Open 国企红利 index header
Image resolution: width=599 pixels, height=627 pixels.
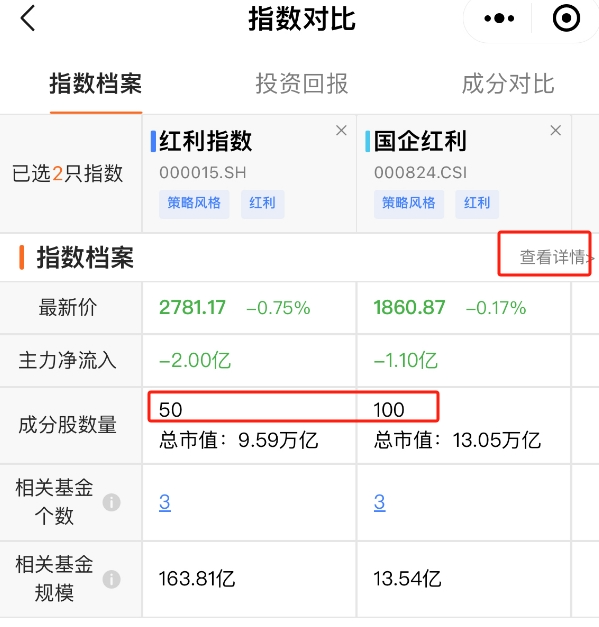click(x=420, y=141)
